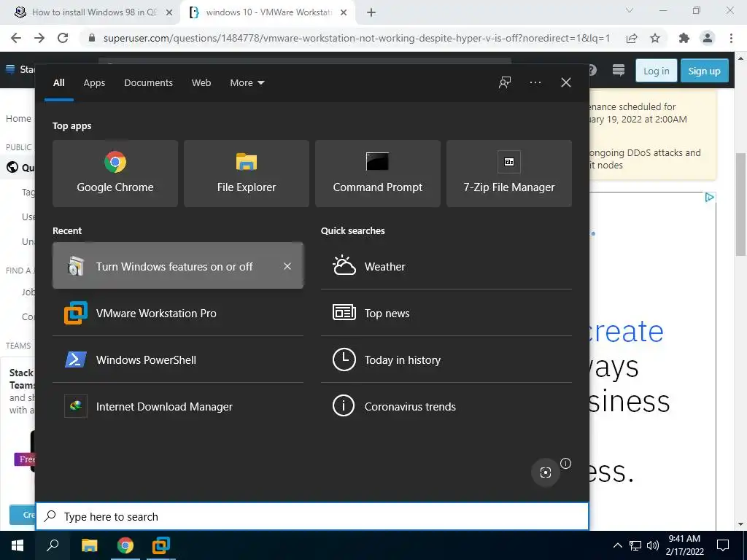Viewport: 747px width, 560px height.
Task: Open VMware Workstation Pro from Recent
Action: [178, 314]
